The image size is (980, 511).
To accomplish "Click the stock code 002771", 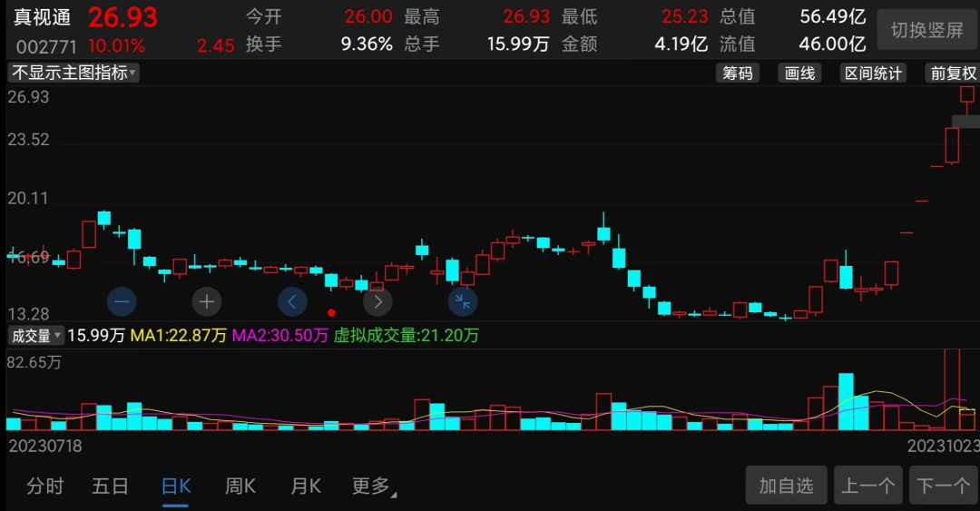I will click(46, 46).
